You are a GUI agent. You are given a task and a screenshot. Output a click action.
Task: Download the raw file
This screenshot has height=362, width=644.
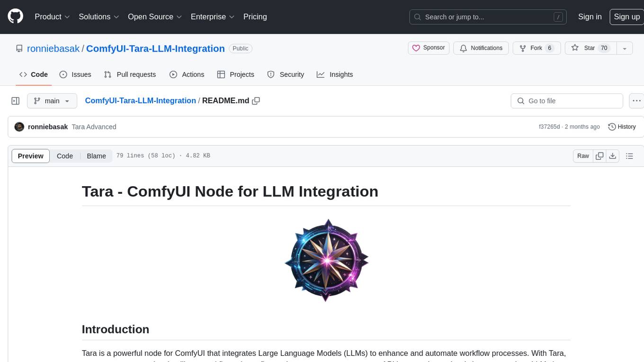[613, 156]
